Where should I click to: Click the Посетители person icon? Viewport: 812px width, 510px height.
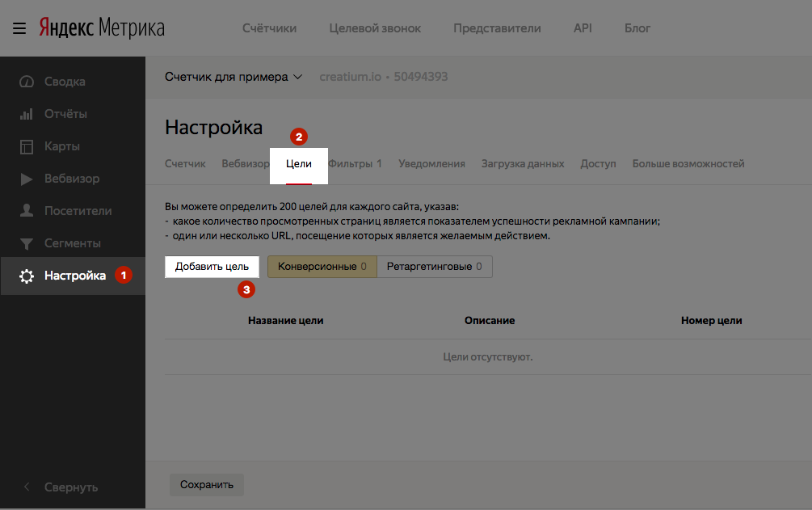click(x=27, y=210)
